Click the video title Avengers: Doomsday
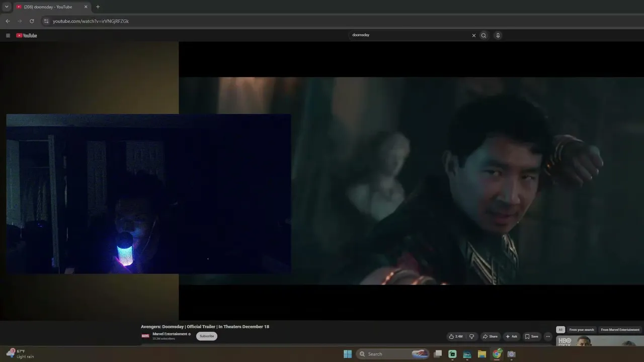The image size is (644, 362). coord(205,327)
